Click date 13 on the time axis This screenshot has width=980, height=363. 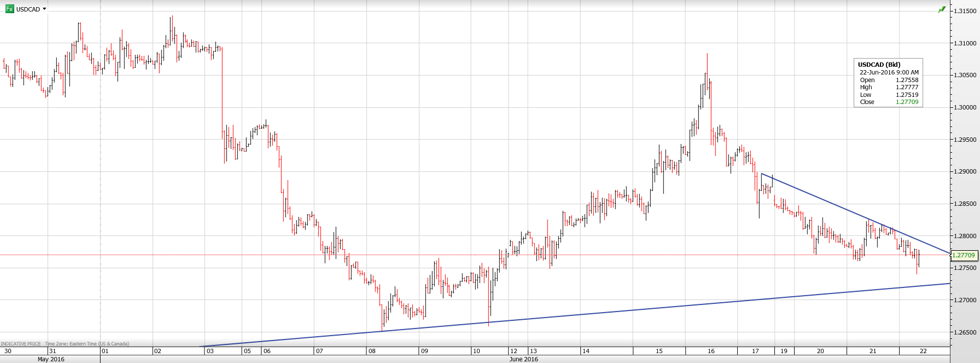point(533,351)
